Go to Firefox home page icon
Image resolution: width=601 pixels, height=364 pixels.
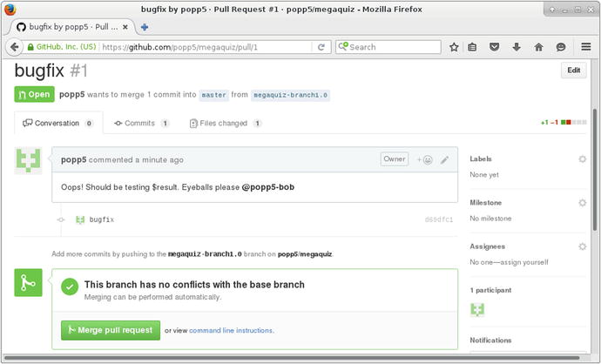point(538,47)
